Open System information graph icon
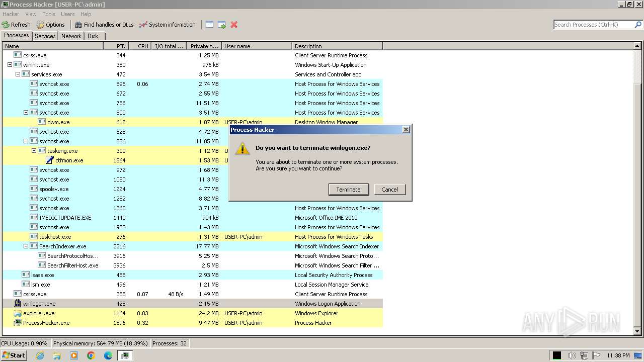 click(143, 25)
